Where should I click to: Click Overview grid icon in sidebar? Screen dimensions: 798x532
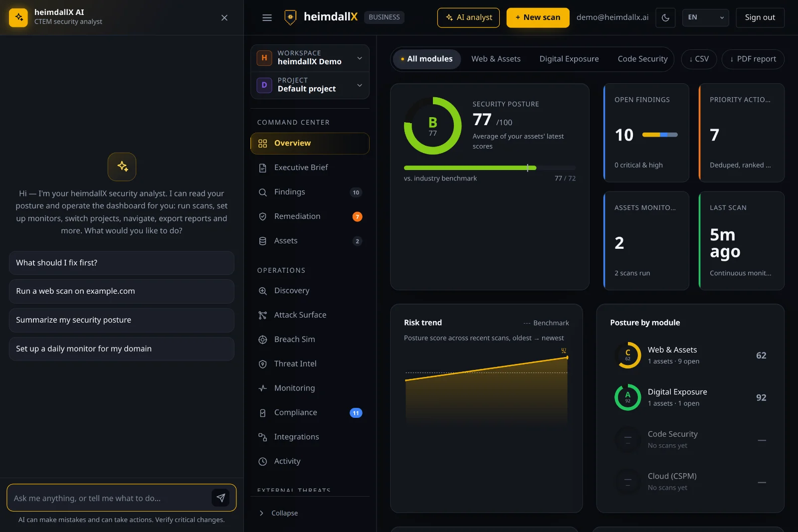pos(263,144)
